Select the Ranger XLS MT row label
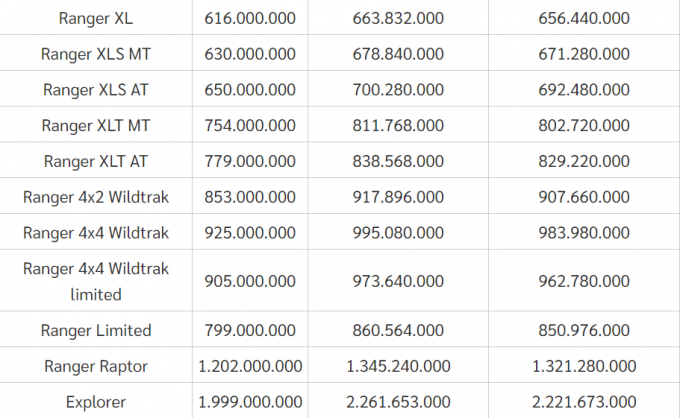 [x=96, y=53]
